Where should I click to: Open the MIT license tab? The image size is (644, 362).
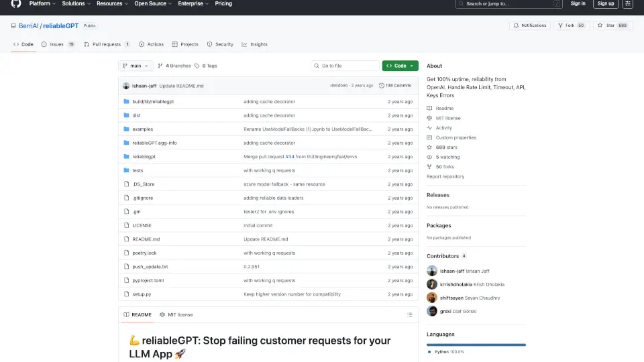point(176,314)
